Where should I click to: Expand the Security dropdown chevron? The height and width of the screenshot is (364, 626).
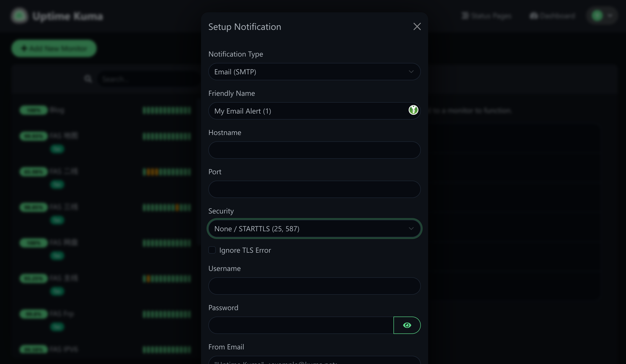pos(411,229)
